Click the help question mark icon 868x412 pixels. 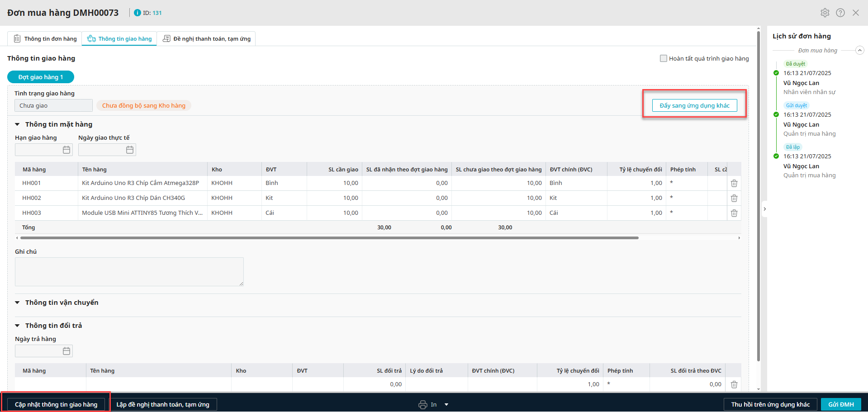840,13
